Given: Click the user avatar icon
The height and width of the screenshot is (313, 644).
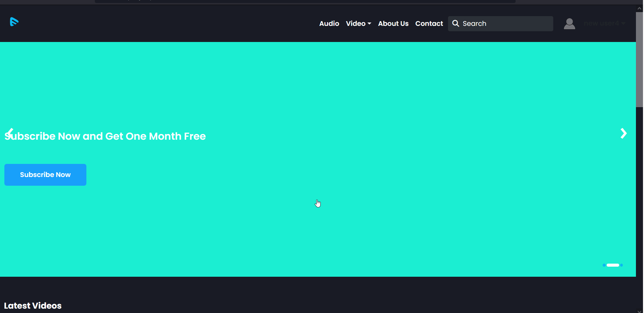Looking at the screenshot, I should pos(569,24).
